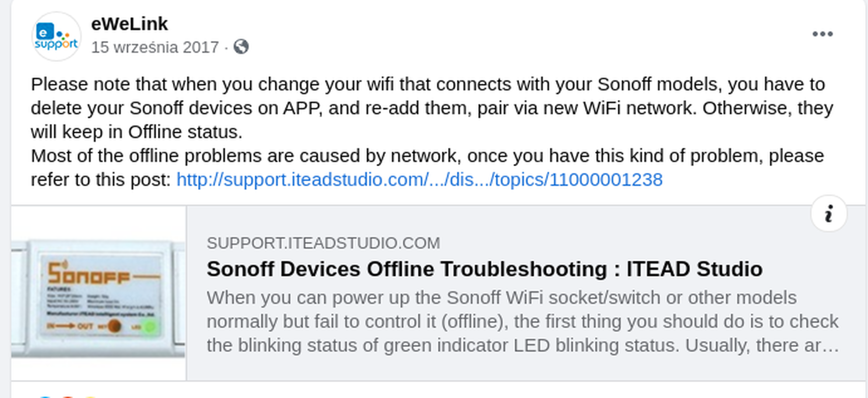Open the Sonoff device preview thumbnail
The width and height of the screenshot is (868, 398).
pyautogui.click(x=98, y=293)
